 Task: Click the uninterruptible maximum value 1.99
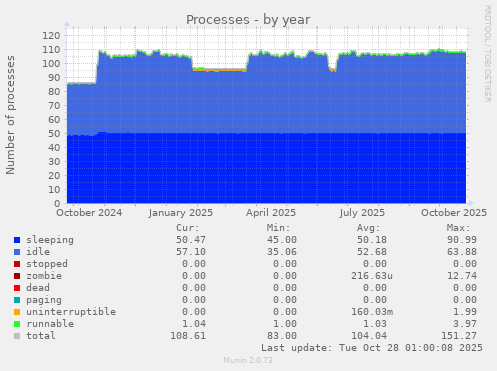465,312
